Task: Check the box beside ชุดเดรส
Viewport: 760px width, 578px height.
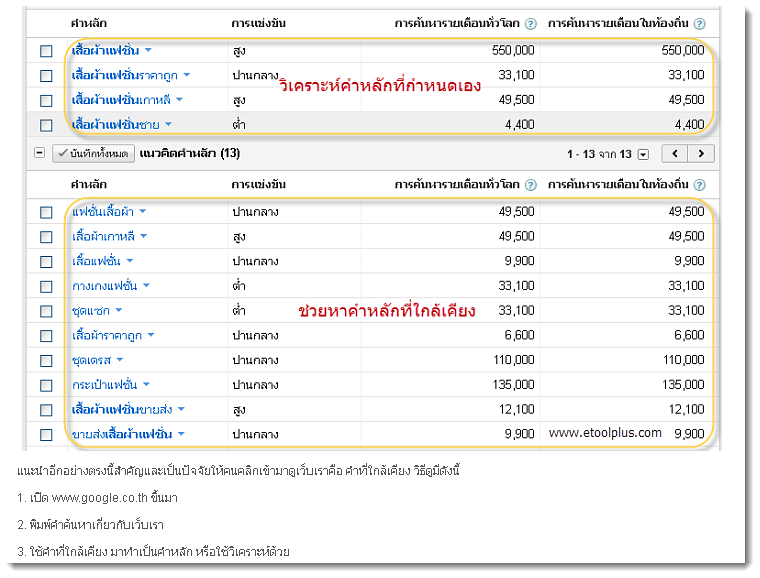Action: (46, 360)
